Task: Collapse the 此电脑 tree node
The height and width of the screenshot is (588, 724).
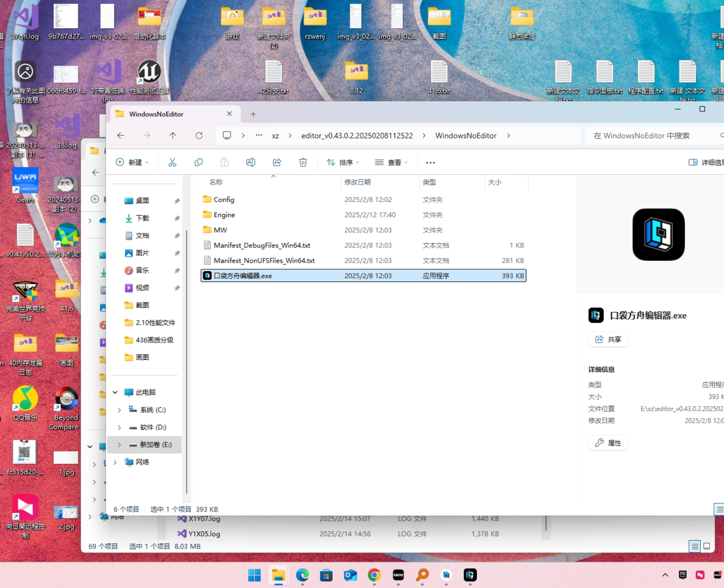Action: pyautogui.click(x=115, y=392)
